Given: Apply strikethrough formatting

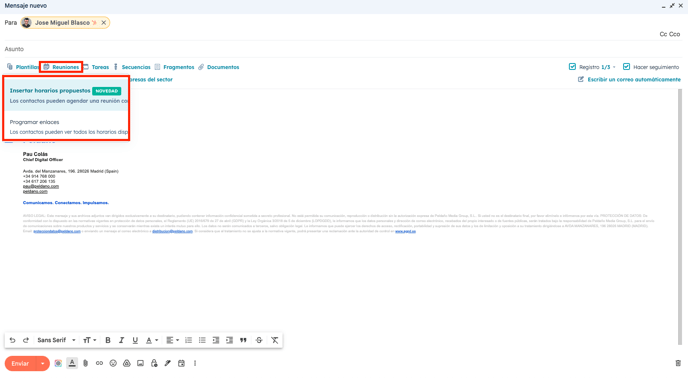Looking at the screenshot, I should [x=259, y=340].
